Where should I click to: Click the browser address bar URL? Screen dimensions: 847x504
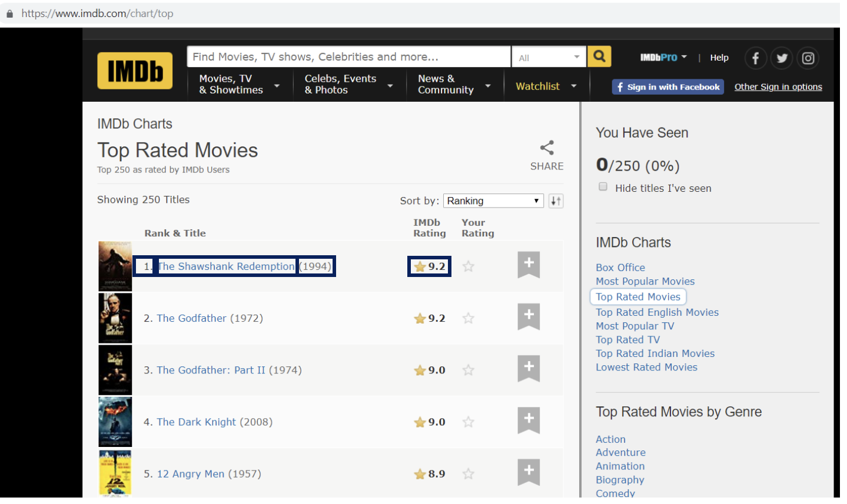[97, 14]
